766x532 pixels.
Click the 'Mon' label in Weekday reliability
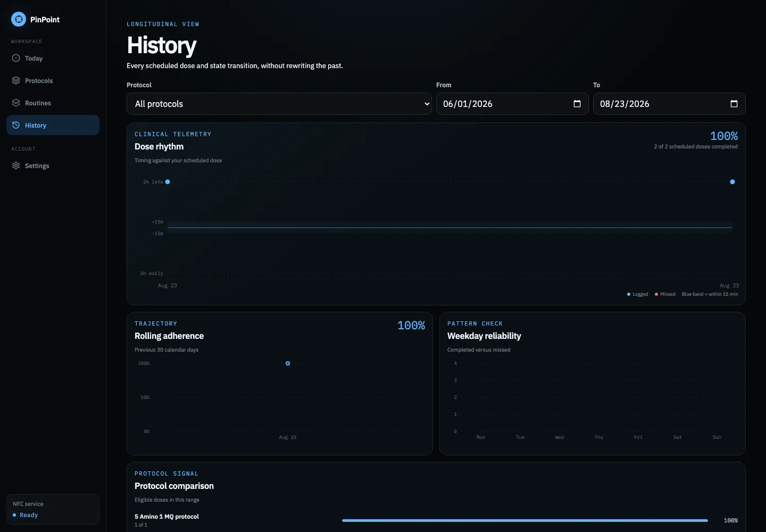click(x=481, y=437)
